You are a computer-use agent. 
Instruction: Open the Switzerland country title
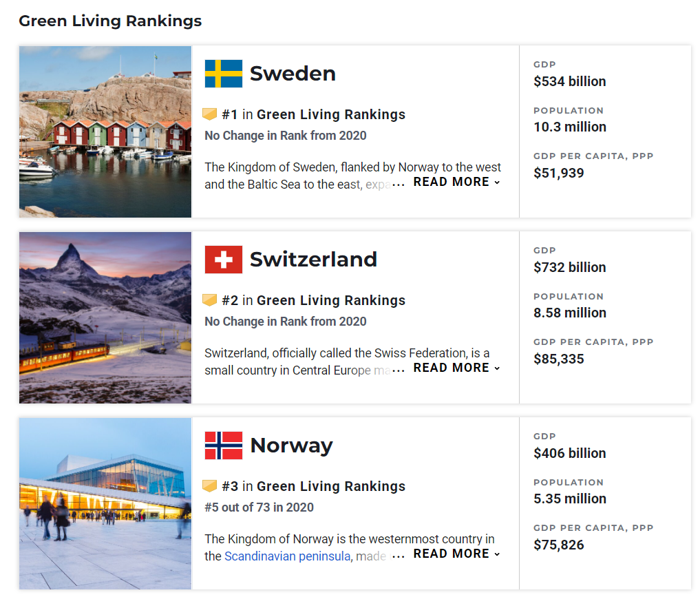click(x=313, y=260)
